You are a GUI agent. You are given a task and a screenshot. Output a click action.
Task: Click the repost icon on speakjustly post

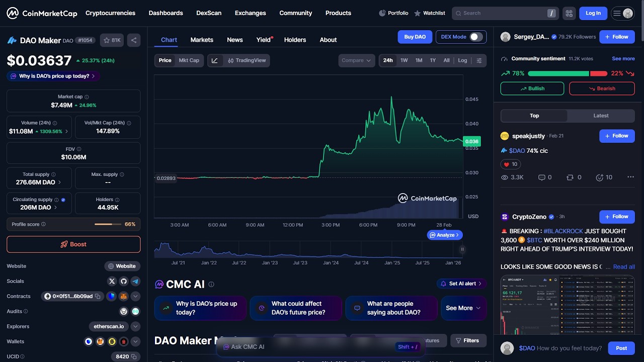coord(570,177)
